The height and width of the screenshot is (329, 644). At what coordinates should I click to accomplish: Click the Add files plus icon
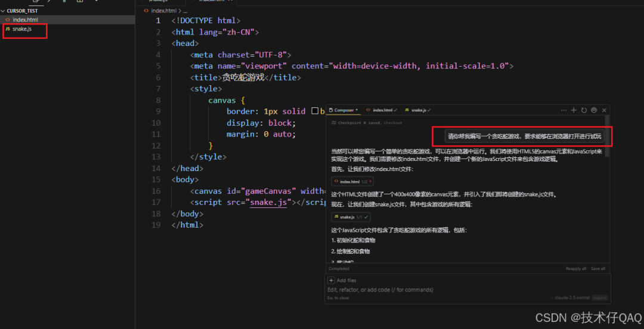(x=331, y=280)
